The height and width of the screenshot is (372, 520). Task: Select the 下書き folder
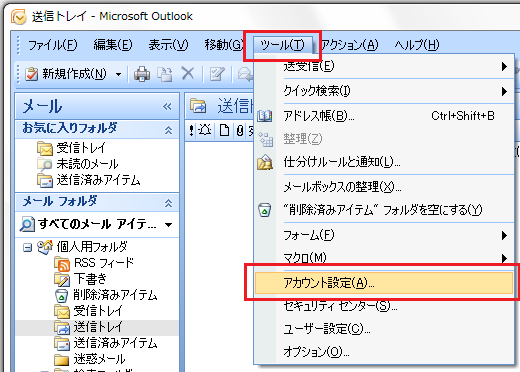click(x=90, y=279)
